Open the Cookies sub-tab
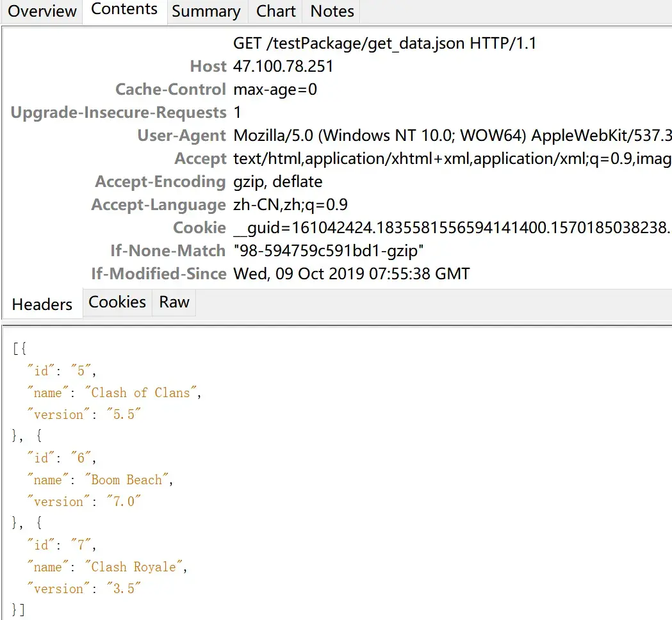Image resolution: width=672 pixels, height=620 pixels. pyautogui.click(x=117, y=302)
